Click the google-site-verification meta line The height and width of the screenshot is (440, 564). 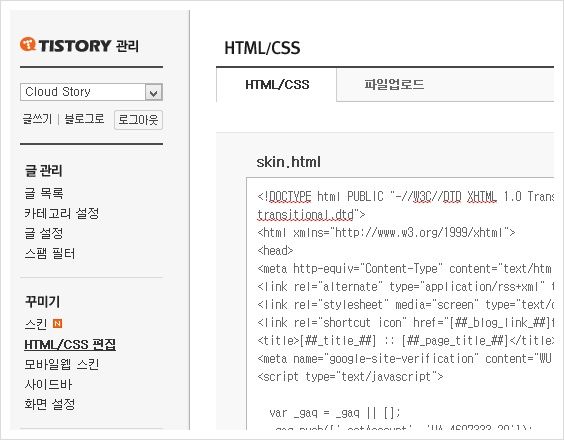[x=405, y=358]
